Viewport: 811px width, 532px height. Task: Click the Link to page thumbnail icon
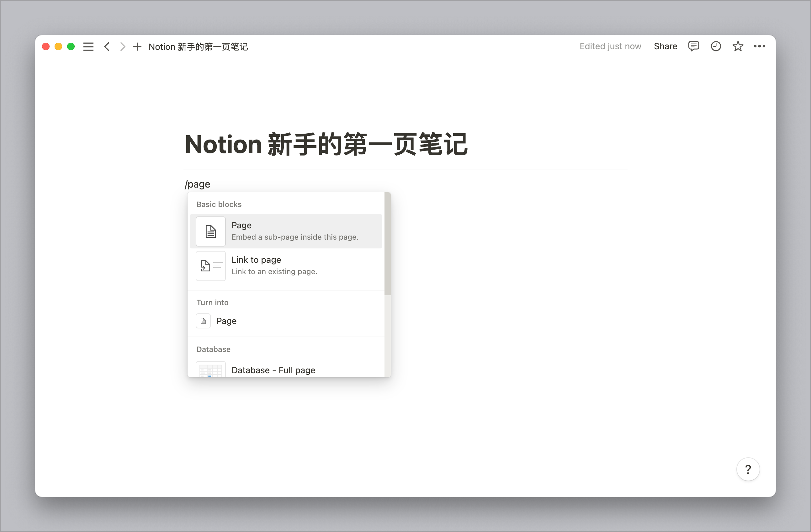[x=210, y=266]
